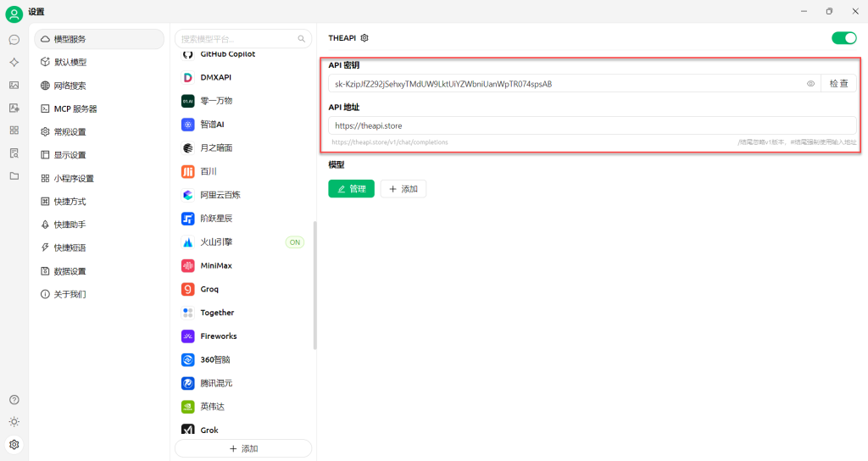Select the 火山引擎 provider row
The height and width of the screenshot is (461, 868).
click(x=243, y=242)
